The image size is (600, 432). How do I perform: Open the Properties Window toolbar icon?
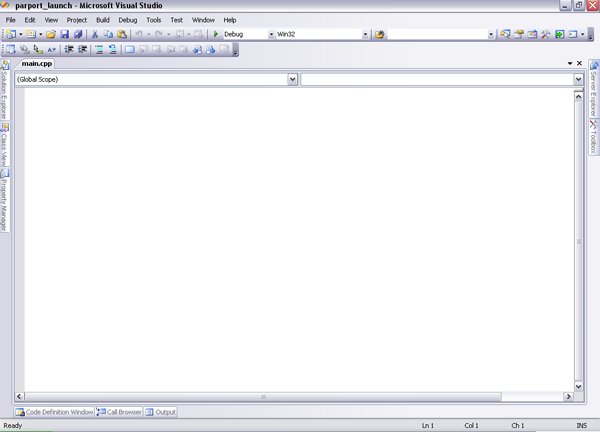click(x=519, y=34)
